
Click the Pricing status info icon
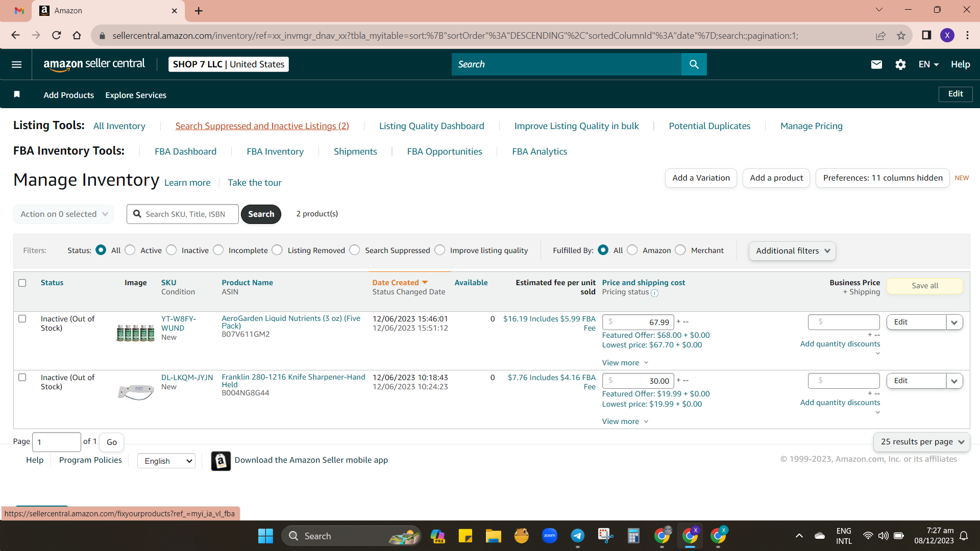pyautogui.click(x=654, y=293)
